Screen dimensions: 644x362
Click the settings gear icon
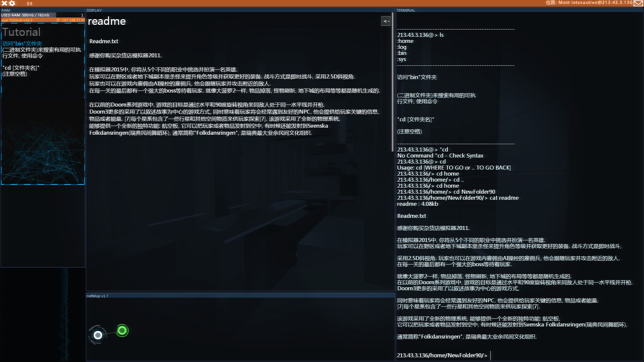(11, 3)
